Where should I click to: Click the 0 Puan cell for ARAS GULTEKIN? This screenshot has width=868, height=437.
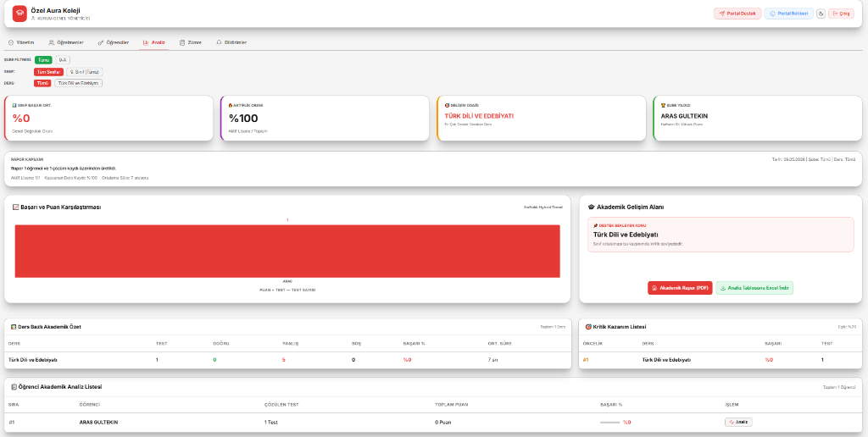444,422
